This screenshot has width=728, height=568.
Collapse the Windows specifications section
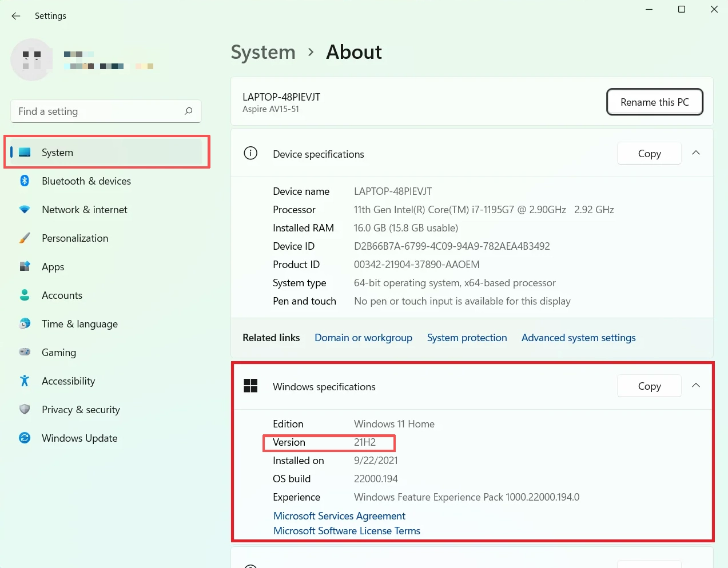(x=696, y=386)
